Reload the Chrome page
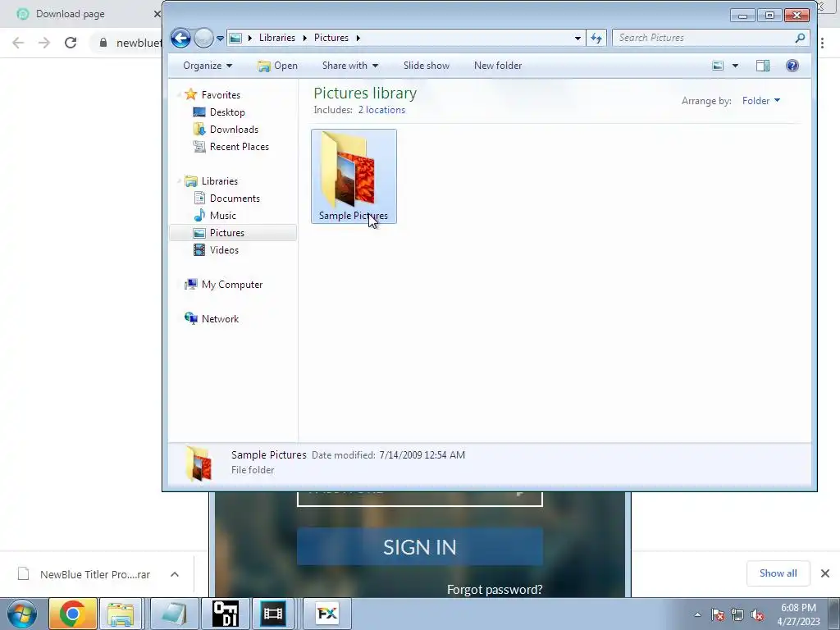The width and height of the screenshot is (840, 630). pos(71,43)
